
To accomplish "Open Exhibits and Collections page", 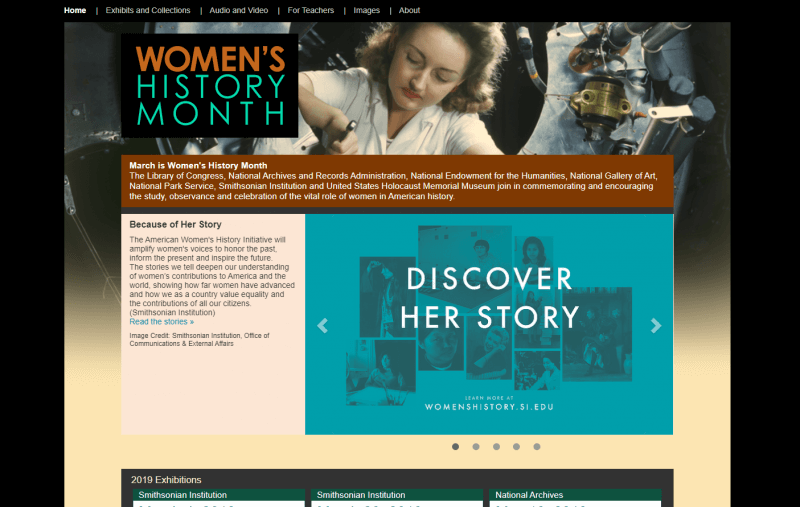I will coord(148,10).
